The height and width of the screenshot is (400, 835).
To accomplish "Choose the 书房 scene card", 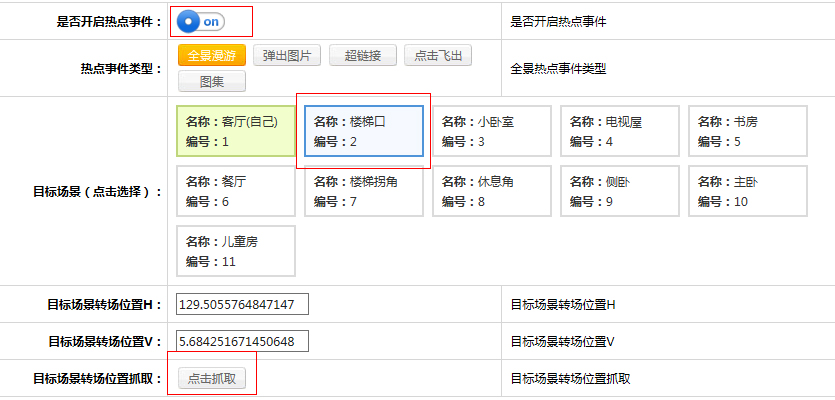I will (748, 131).
